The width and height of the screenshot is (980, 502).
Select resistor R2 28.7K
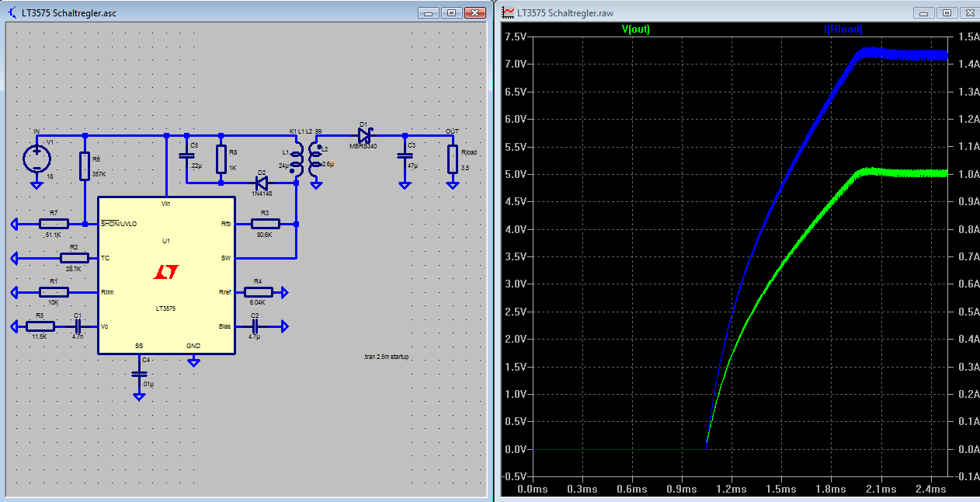pyautogui.click(x=75, y=258)
